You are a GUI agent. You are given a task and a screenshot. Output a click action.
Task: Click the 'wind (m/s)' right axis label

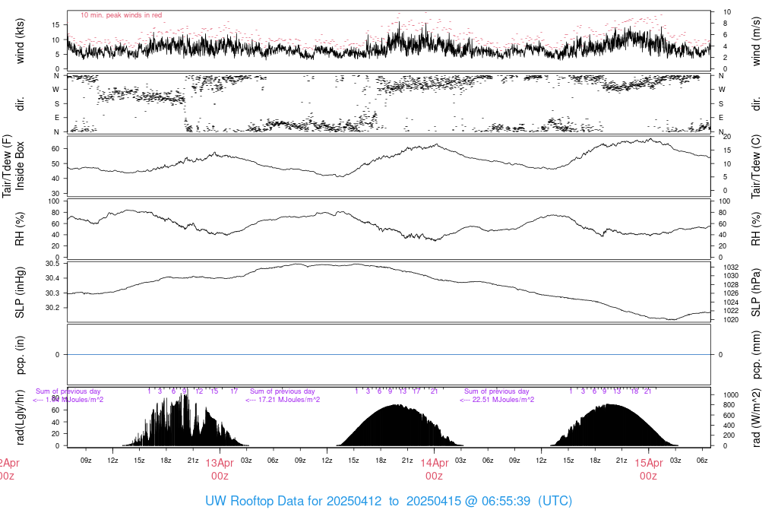point(756,41)
